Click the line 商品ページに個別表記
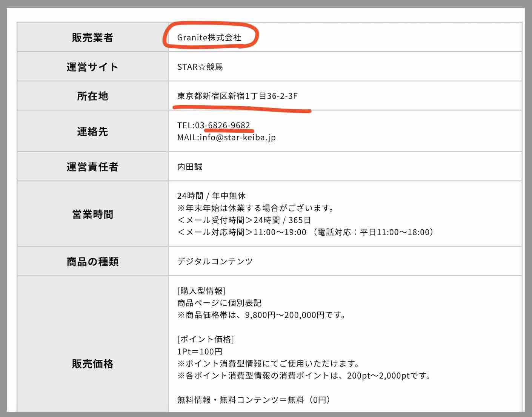The width and height of the screenshot is (532, 417). click(x=219, y=303)
